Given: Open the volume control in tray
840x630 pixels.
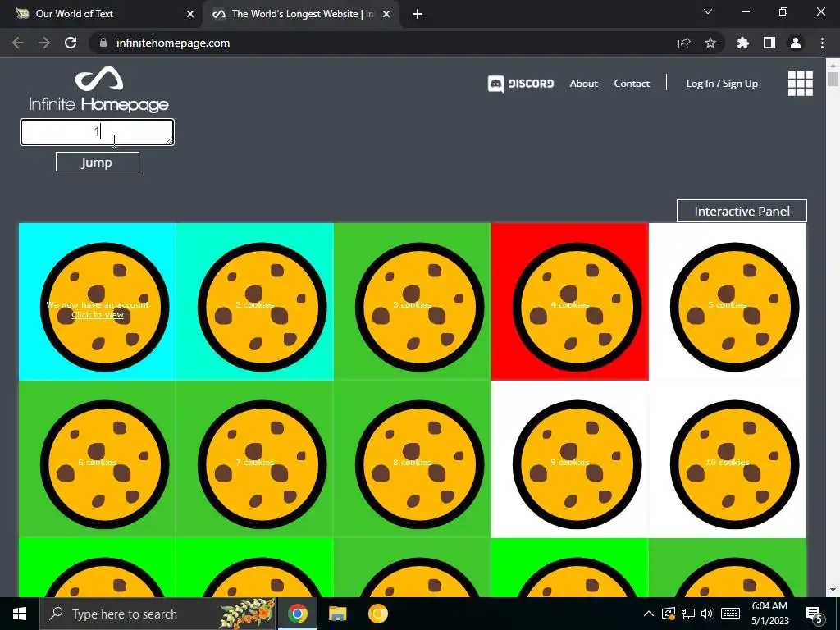Looking at the screenshot, I should coord(707,614).
